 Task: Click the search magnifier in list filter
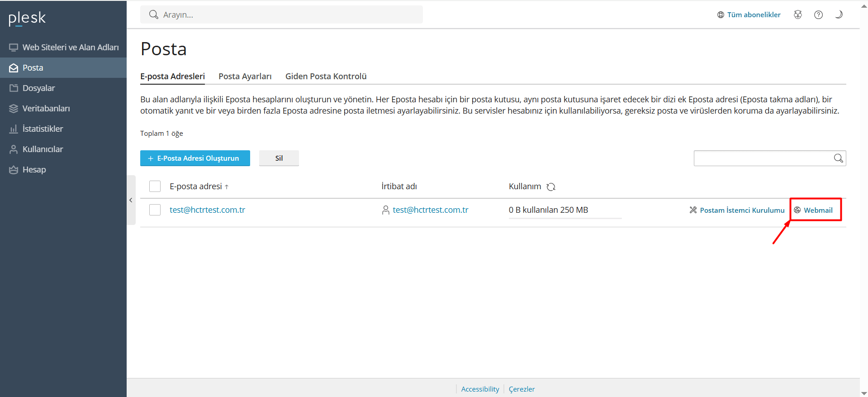[x=838, y=158]
